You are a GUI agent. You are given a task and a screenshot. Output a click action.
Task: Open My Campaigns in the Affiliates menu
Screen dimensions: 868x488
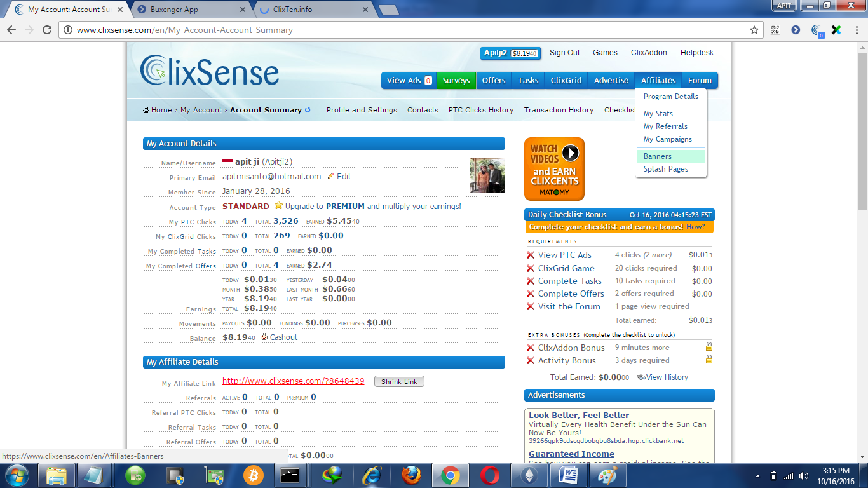point(668,139)
